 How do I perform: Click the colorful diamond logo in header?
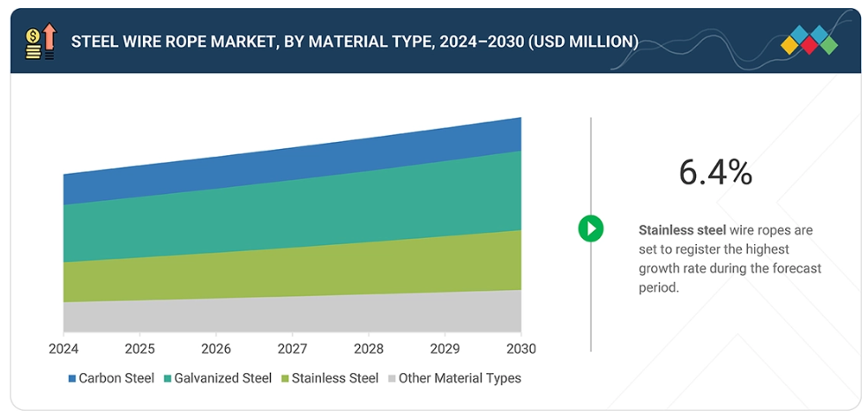tap(809, 41)
